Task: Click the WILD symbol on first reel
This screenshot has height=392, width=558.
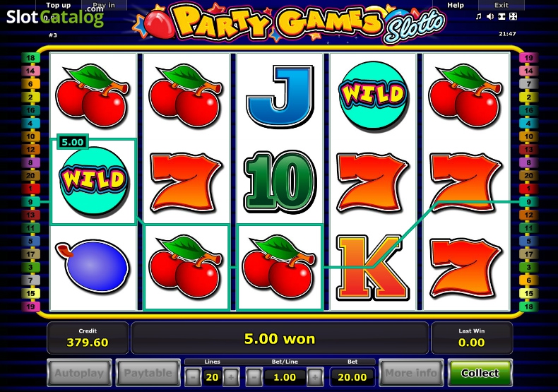Action: (93, 181)
